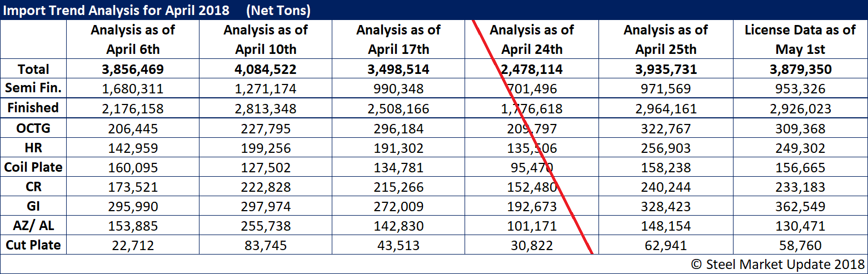Select the Cut Plate value 83,745 cell

click(x=266, y=245)
